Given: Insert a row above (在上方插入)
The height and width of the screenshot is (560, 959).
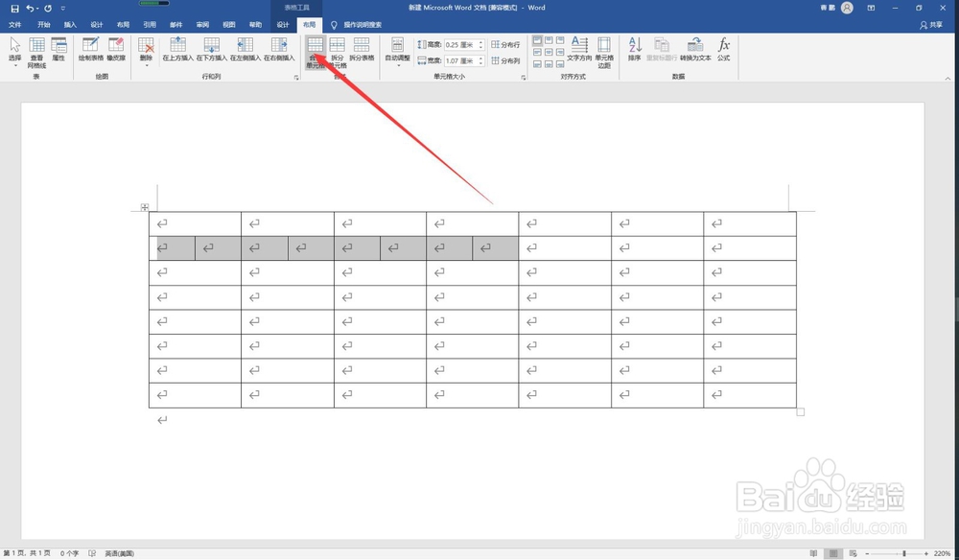Looking at the screenshot, I should click(178, 49).
